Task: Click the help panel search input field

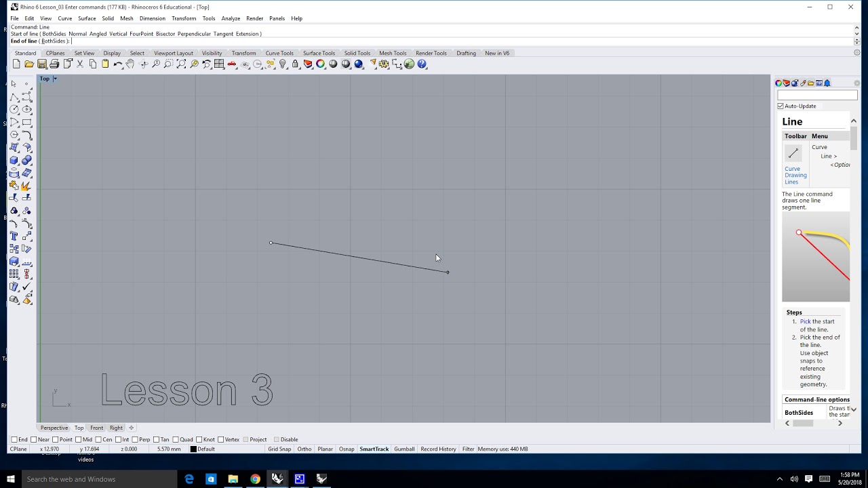Action: pyautogui.click(x=817, y=95)
